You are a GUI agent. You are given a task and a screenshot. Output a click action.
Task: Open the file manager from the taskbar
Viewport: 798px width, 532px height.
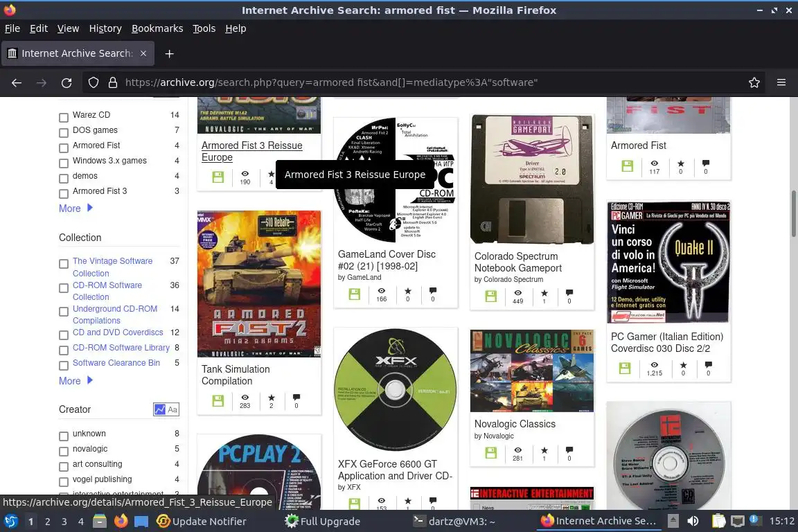100,522
